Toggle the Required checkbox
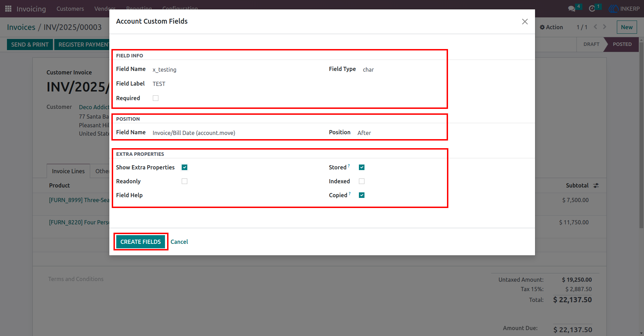 [156, 98]
